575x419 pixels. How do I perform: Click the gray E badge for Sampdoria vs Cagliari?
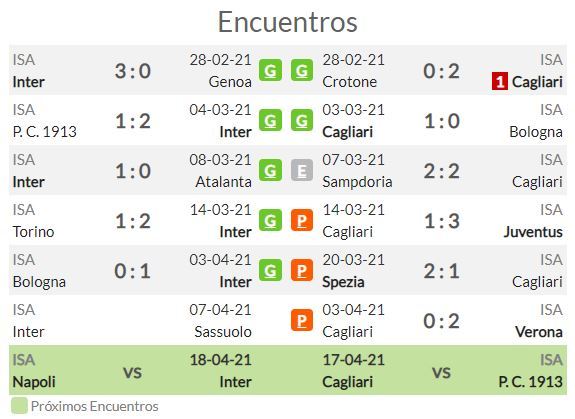pyautogui.click(x=302, y=170)
